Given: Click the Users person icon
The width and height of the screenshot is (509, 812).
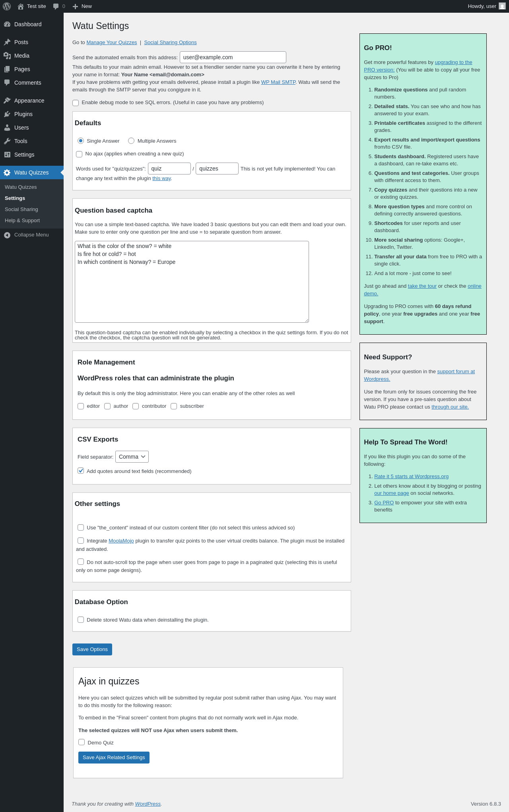Looking at the screenshot, I should pyautogui.click(x=7, y=128).
